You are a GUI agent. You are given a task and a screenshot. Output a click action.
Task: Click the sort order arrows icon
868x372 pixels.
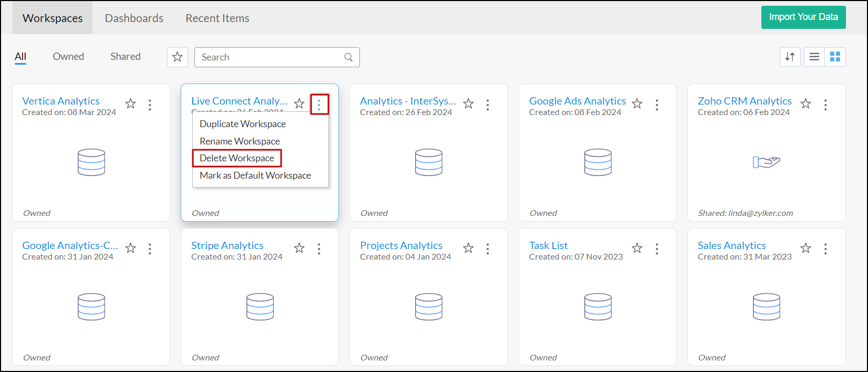[x=790, y=57]
